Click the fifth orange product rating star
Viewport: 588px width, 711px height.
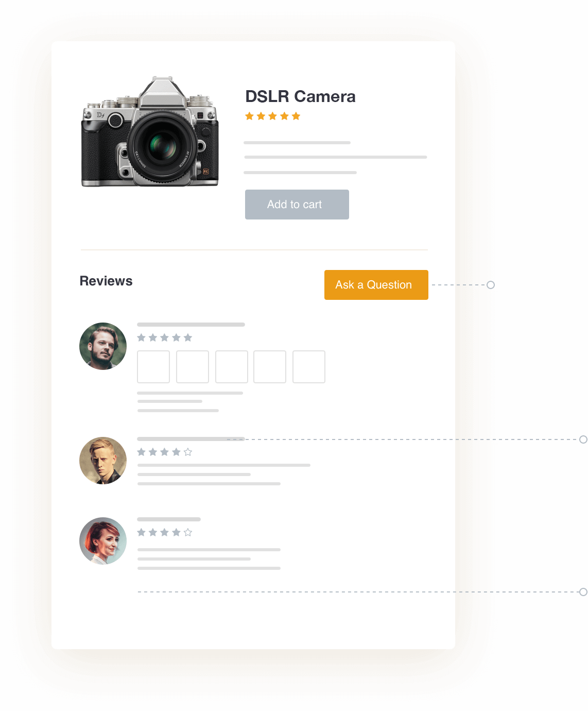click(296, 116)
